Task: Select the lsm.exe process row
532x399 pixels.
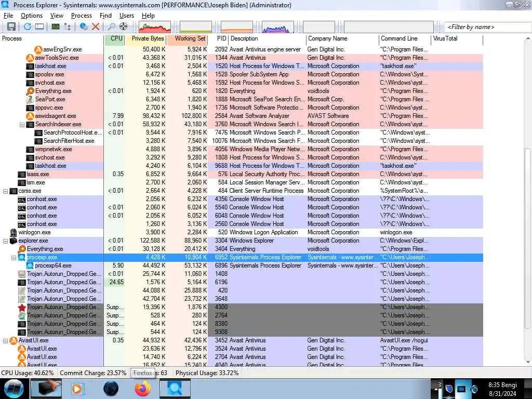Action: 242,182
